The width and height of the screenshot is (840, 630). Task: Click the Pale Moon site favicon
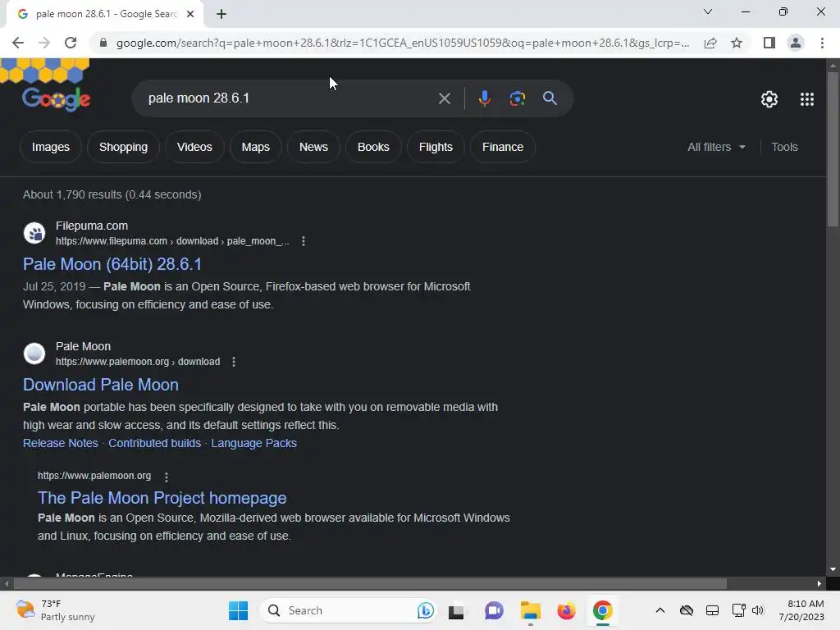coord(34,354)
